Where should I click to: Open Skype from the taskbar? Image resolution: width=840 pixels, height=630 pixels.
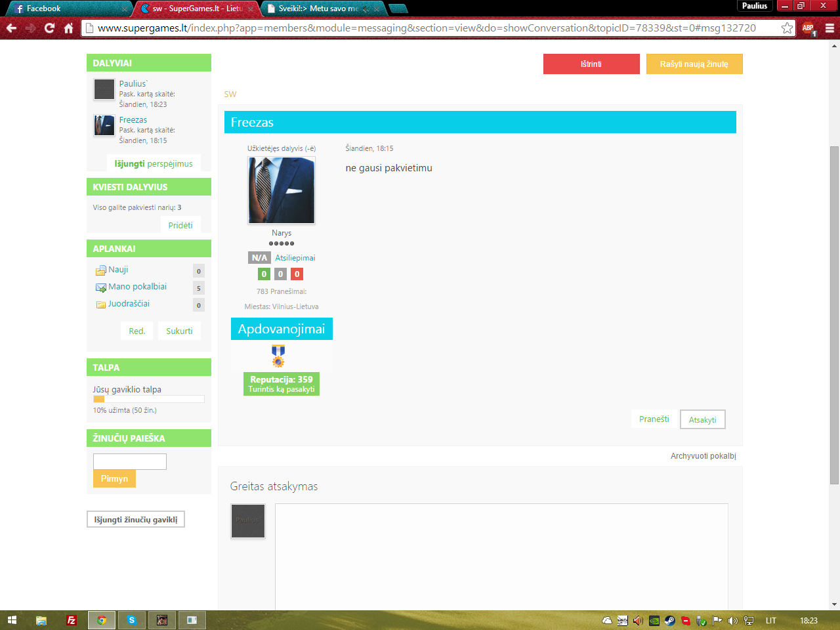(x=132, y=620)
